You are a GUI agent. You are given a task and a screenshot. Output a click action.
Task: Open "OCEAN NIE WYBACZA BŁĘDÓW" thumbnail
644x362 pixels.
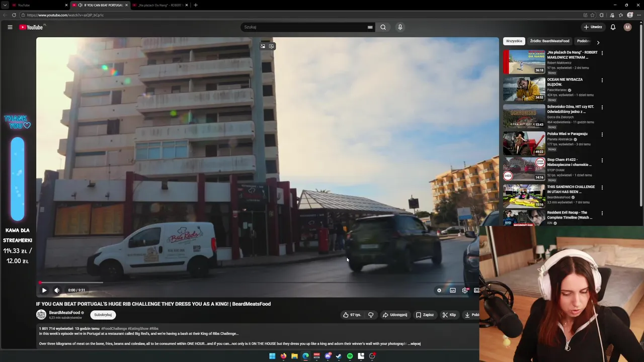[x=524, y=88]
